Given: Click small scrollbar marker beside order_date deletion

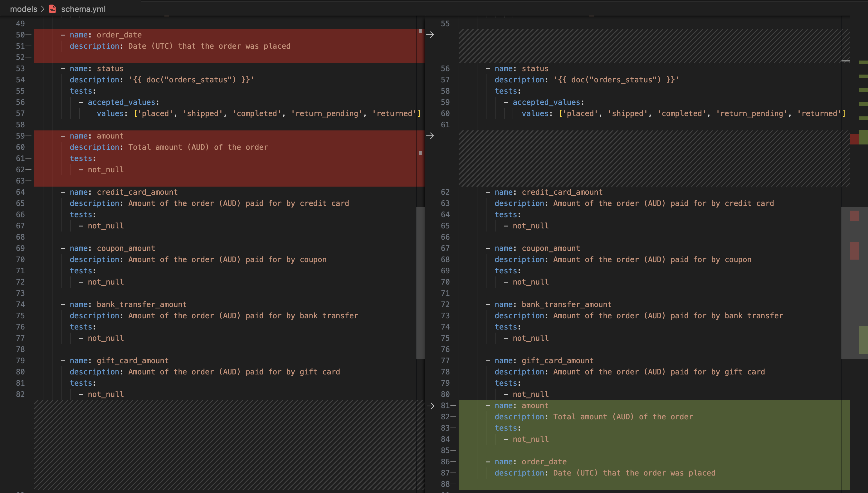Looking at the screenshot, I should [x=421, y=31].
